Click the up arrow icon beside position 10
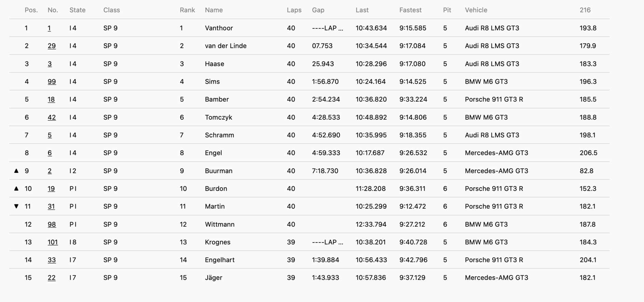Viewport: 644px width, 302px height. pyautogui.click(x=16, y=188)
